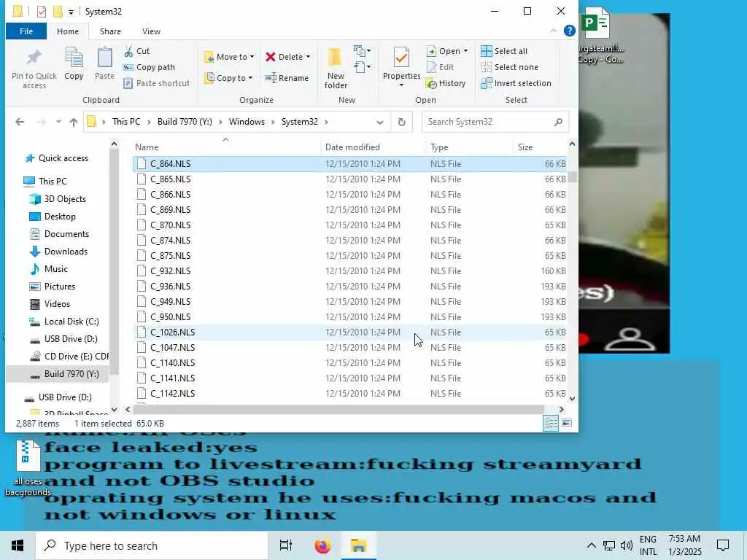Viewport: 747px width, 560px height.
Task: Click the taskbar Type here to search box
Action: pos(152,545)
